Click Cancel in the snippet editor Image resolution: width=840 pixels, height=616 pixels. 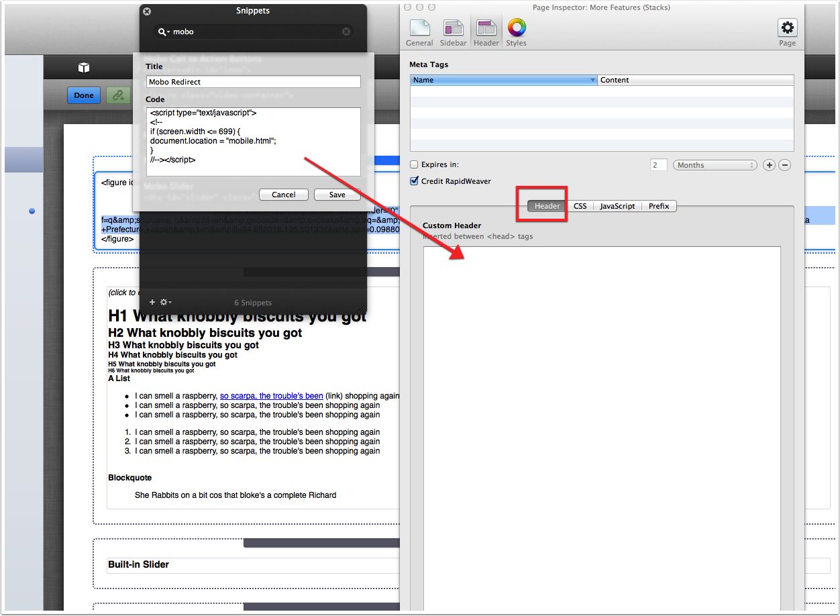point(284,195)
